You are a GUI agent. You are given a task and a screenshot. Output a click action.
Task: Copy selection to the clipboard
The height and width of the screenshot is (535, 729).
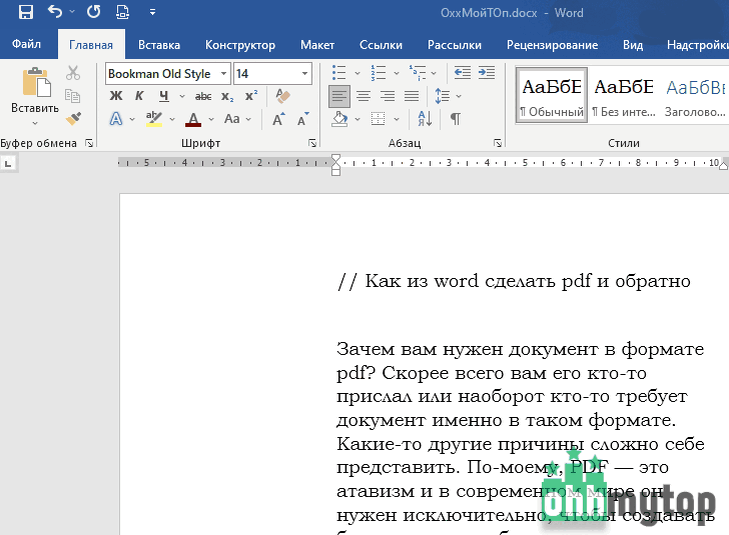(73, 96)
